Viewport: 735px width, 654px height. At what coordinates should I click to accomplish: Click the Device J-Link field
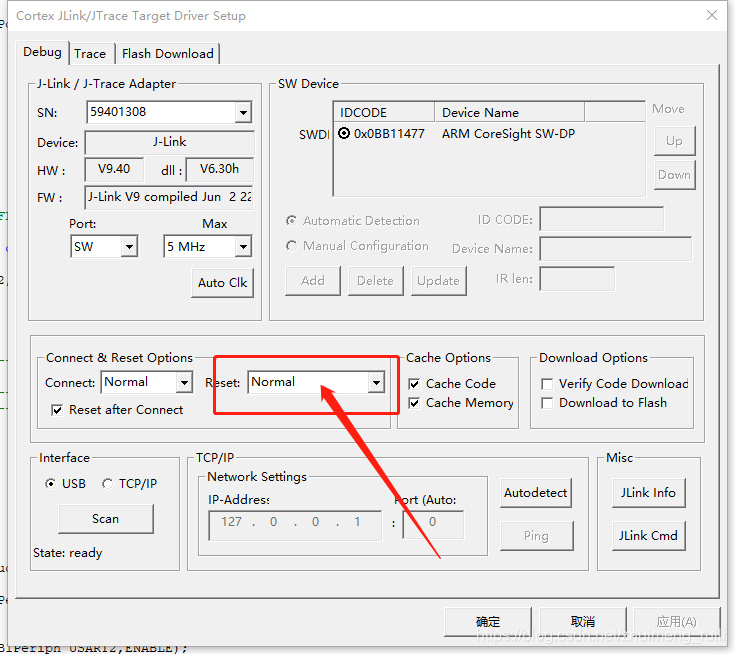click(169, 143)
